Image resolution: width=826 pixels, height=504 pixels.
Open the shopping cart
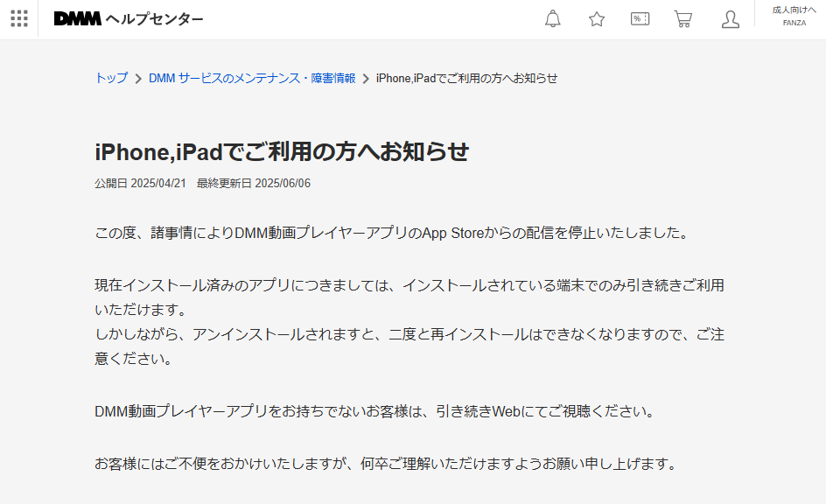[683, 18]
